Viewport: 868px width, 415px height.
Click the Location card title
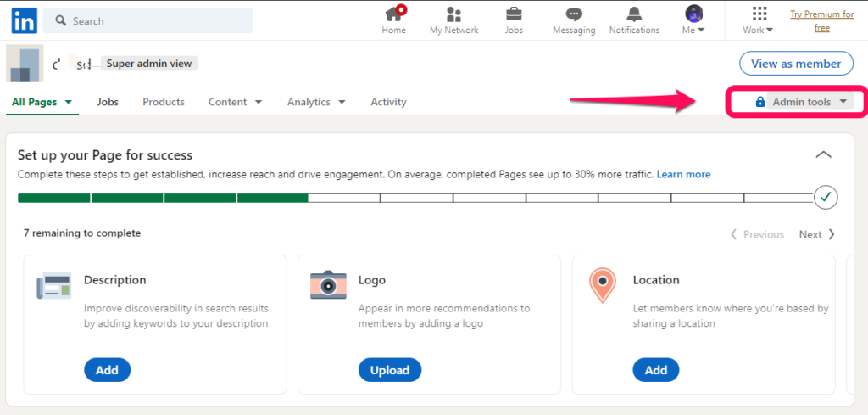656,280
